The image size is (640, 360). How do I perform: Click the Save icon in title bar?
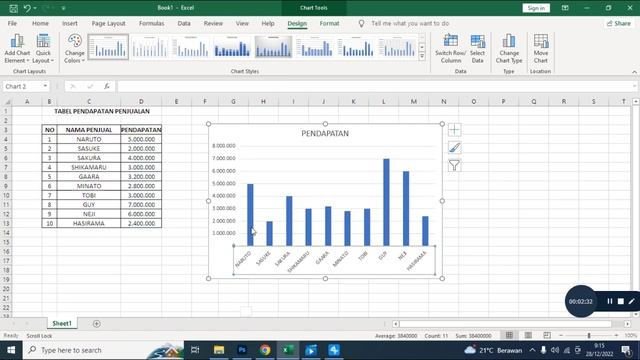point(13,8)
